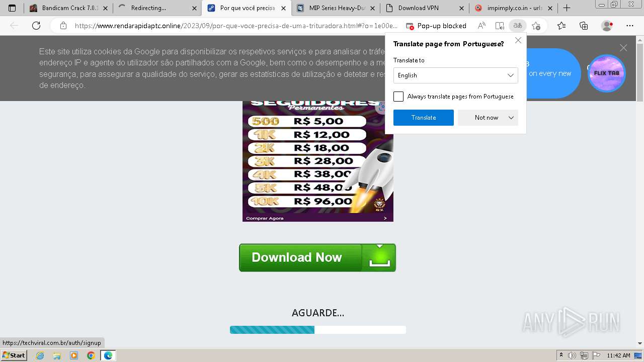View site information lock icon
This screenshot has width=644, height=362.
[63, 26]
